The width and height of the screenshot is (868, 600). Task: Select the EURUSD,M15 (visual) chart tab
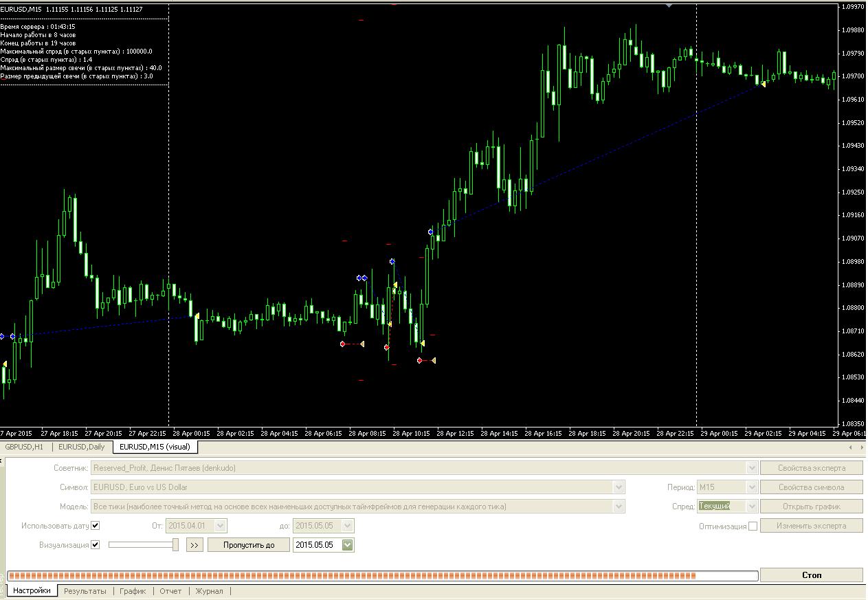[155, 447]
